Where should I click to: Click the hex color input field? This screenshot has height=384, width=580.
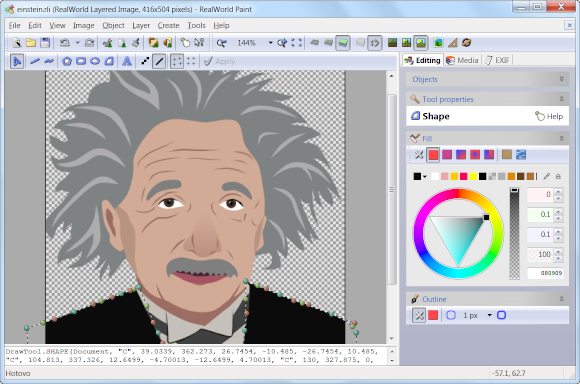coord(545,273)
